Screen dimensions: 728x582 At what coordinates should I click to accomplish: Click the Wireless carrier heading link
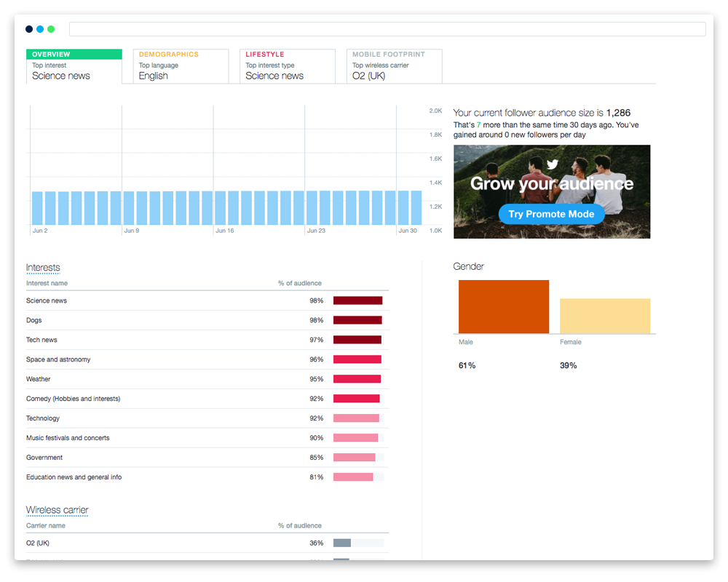coord(57,510)
